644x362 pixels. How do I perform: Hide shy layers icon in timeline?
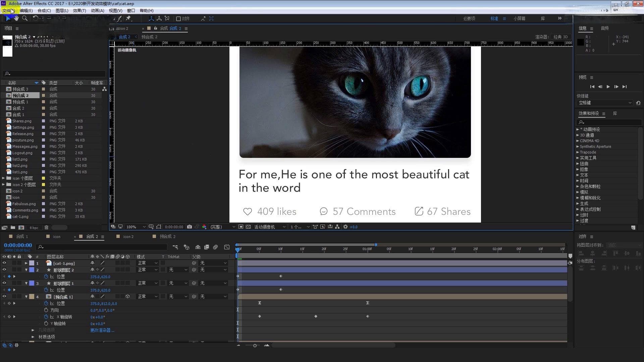coord(198,247)
